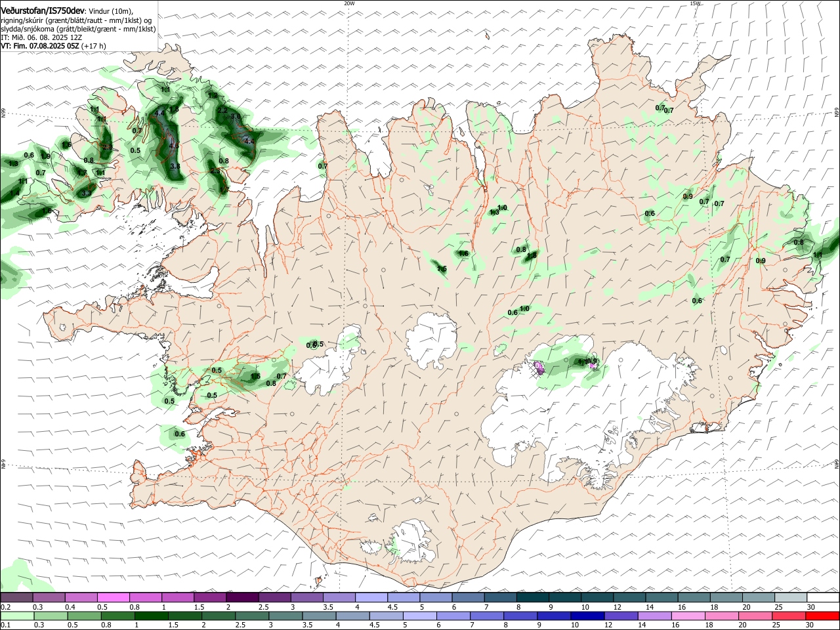The image size is (840, 630).
Task: Click the 2.2 precipitation value on the map
Action: coord(222,110)
